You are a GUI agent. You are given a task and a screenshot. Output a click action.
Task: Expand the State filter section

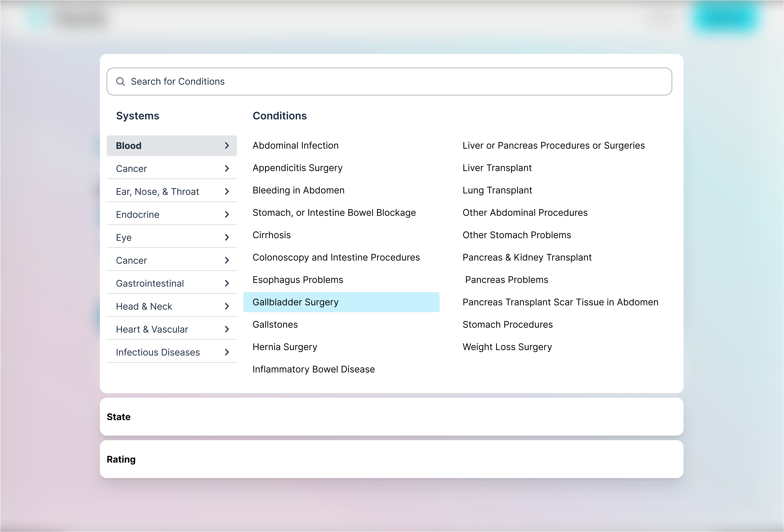391,417
